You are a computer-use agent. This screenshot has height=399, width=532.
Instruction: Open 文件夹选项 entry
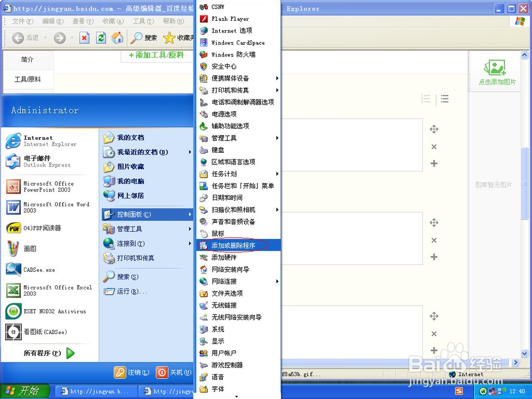point(238,293)
